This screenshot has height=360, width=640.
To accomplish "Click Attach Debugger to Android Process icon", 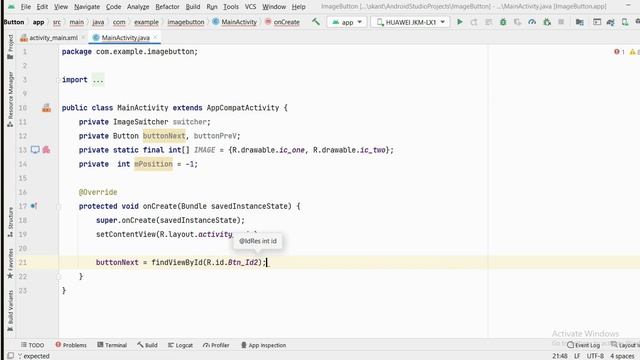I will [x=547, y=22].
